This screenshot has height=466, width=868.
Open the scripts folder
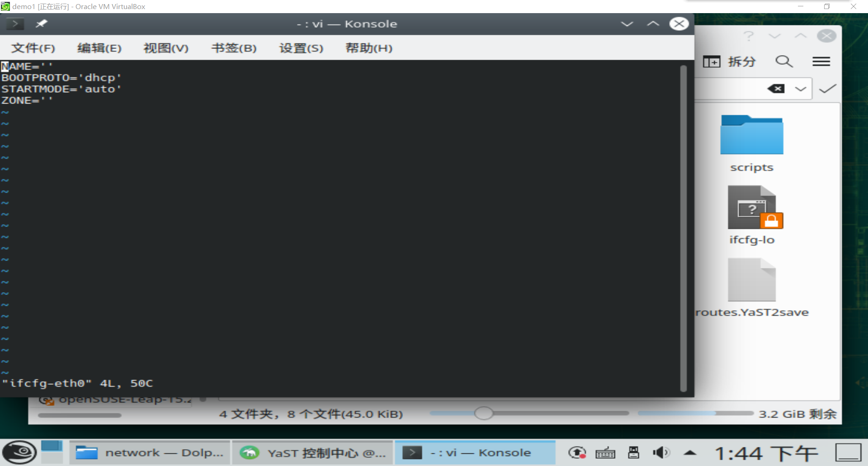coord(752,136)
